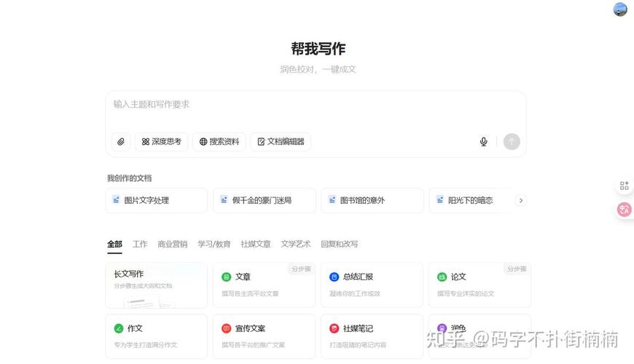Click the apps grid icon on right edge
The height and width of the screenshot is (364, 634).
[624, 186]
